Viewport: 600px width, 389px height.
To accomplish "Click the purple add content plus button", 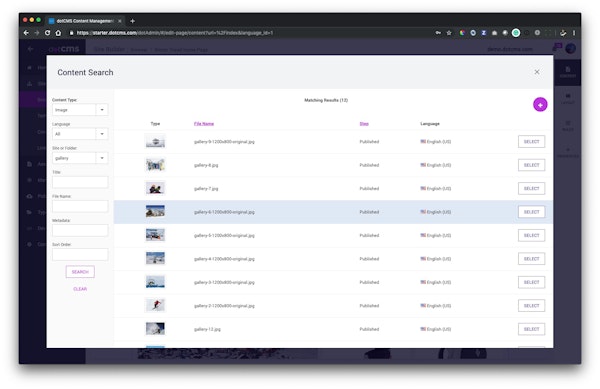I will click(540, 104).
